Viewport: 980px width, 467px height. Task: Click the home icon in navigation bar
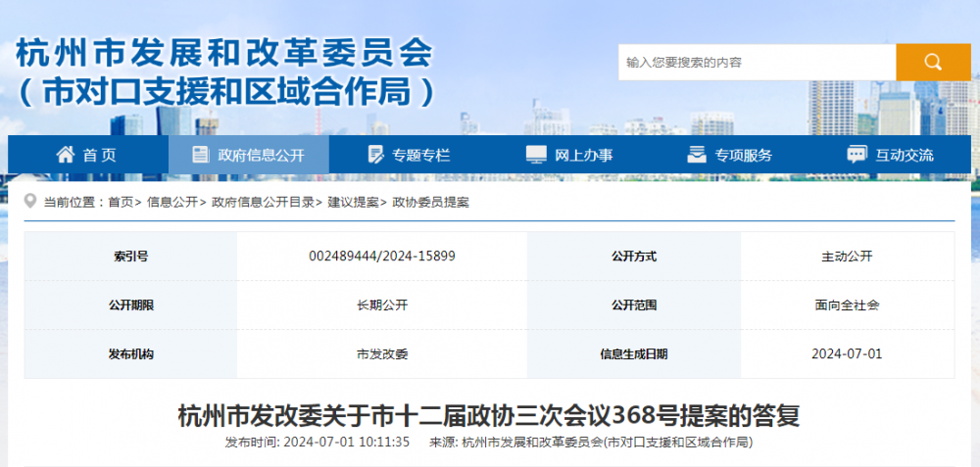(66, 155)
